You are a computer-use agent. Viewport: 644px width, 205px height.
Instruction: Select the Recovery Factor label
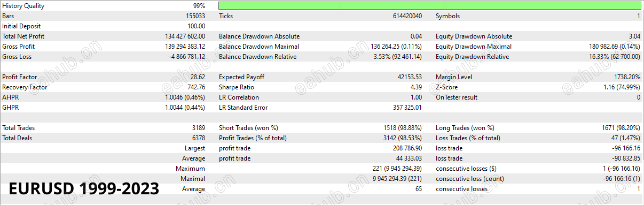coord(25,87)
